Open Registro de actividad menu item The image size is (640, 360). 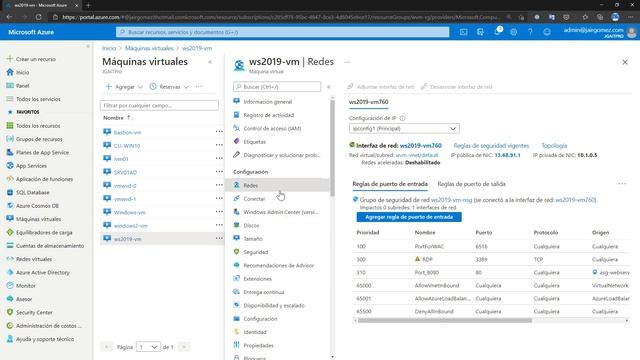(268, 115)
